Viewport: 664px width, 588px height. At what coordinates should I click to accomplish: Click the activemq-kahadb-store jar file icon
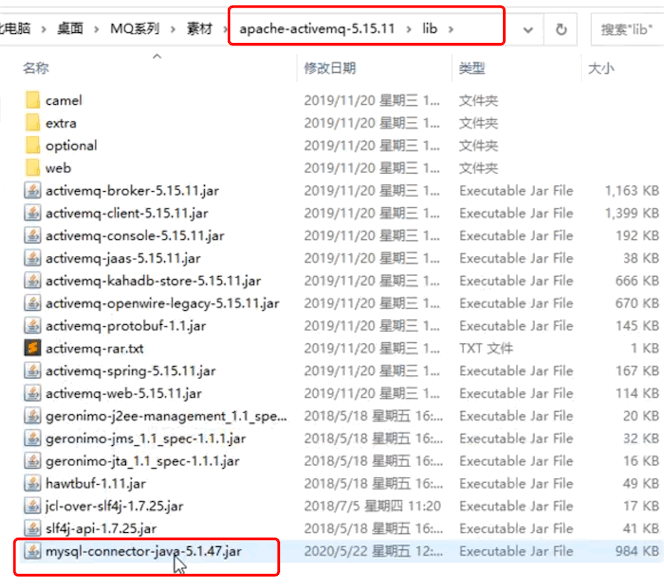[33, 280]
